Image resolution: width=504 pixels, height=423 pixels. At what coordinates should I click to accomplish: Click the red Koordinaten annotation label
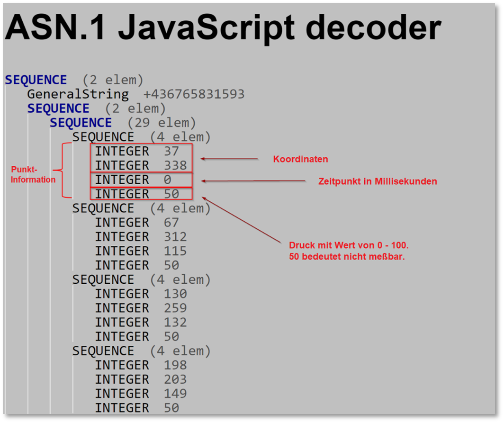[x=300, y=159]
